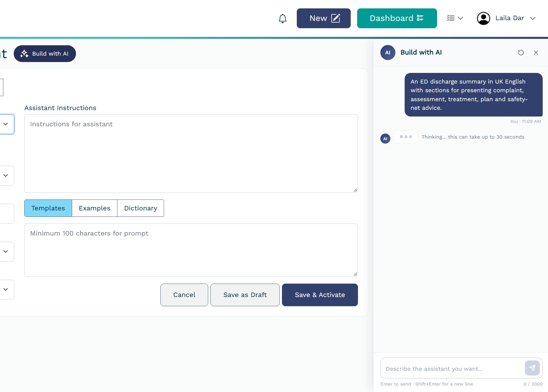548x392 pixels.
Task: Click the ED discharge summary message bubble
Action: pyautogui.click(x=473, y=95)
